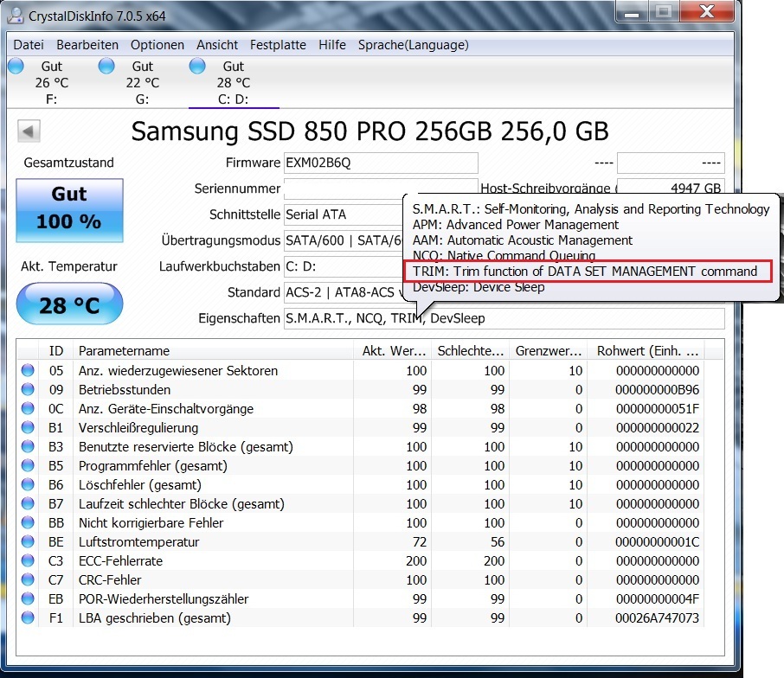This screenshot has height=678, width=784.
Task: Click the ID column header
Action: pos(56,351)
